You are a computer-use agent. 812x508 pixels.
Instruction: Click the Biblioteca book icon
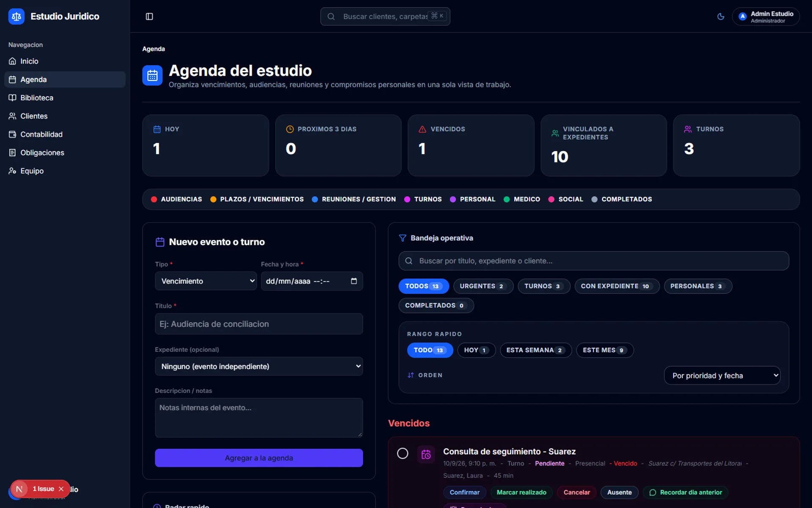[13, 98]
